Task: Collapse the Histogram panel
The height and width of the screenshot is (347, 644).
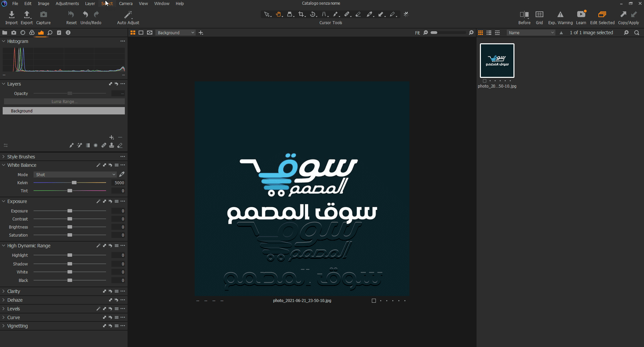Action: click(4, 41)
